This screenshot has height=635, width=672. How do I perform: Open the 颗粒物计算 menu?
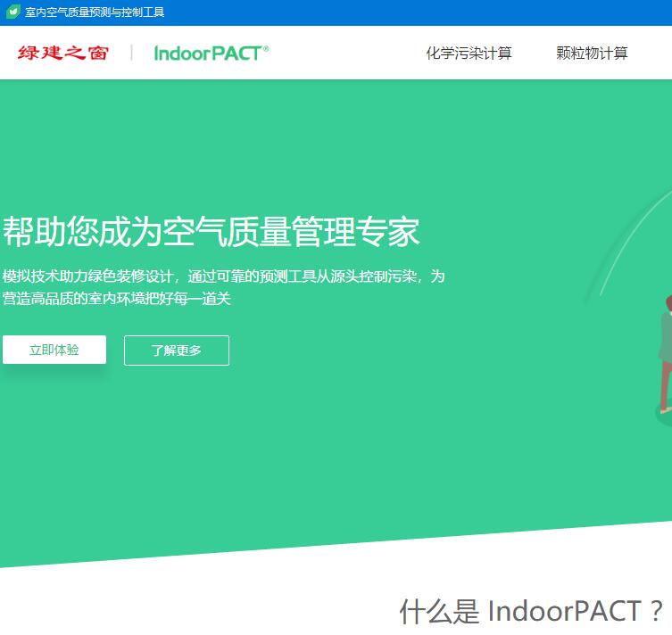(592, 54)
